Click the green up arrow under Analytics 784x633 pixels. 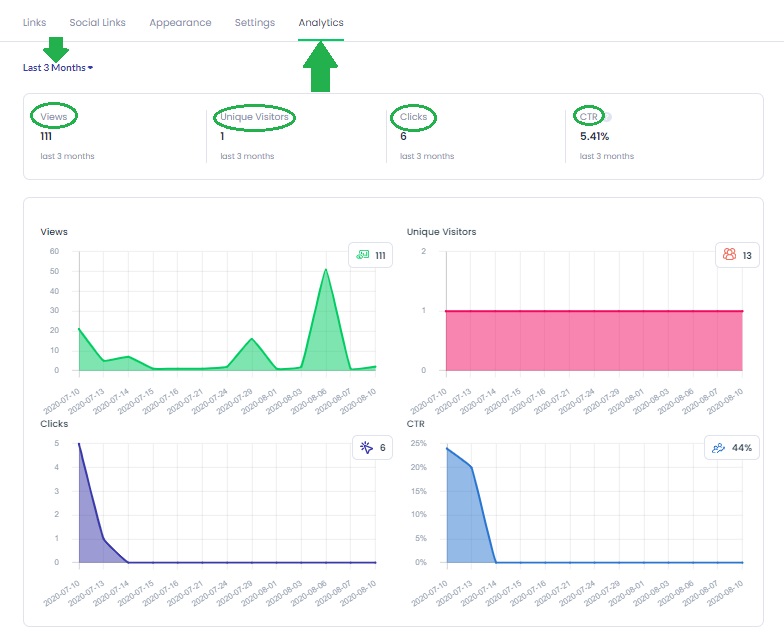click(320, 67)
